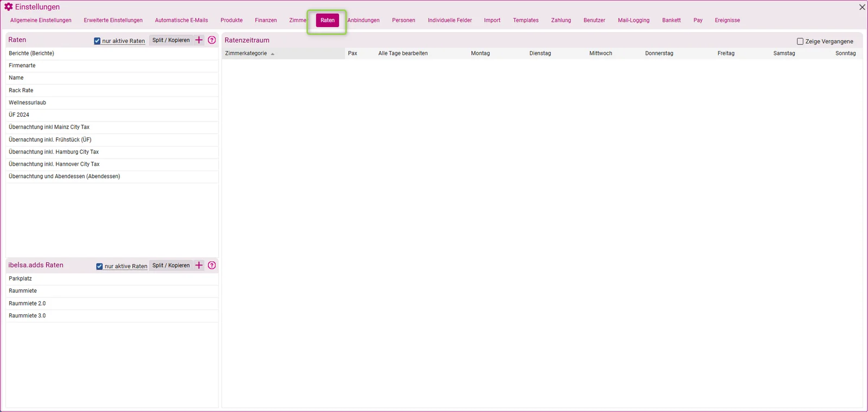Toggle 'nur aktive Raten' for ibelsa.adds Raten
868x412 pixels.
point(99,266)
